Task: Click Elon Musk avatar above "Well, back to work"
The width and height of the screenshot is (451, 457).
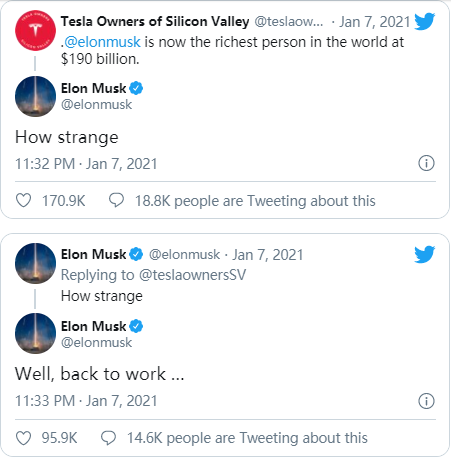Action: point(35,333)
